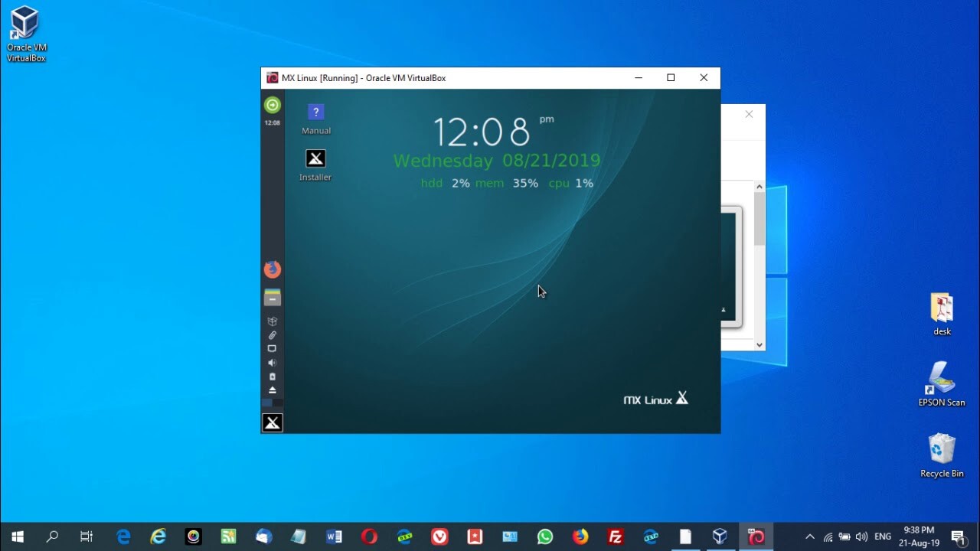Screen dimensions: 980x551
Task: Switch to the running MX Linux VM taskbar button
Action: coord(756,536)
